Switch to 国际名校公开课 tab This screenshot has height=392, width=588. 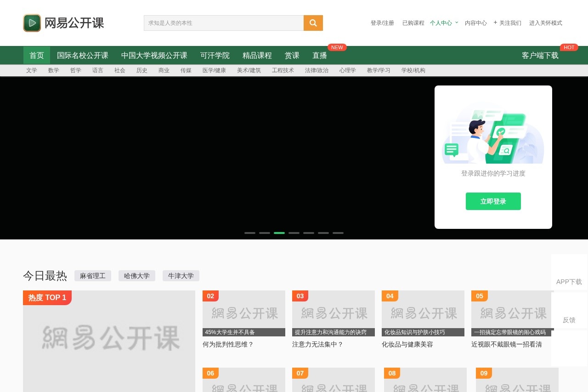point(82,55)
